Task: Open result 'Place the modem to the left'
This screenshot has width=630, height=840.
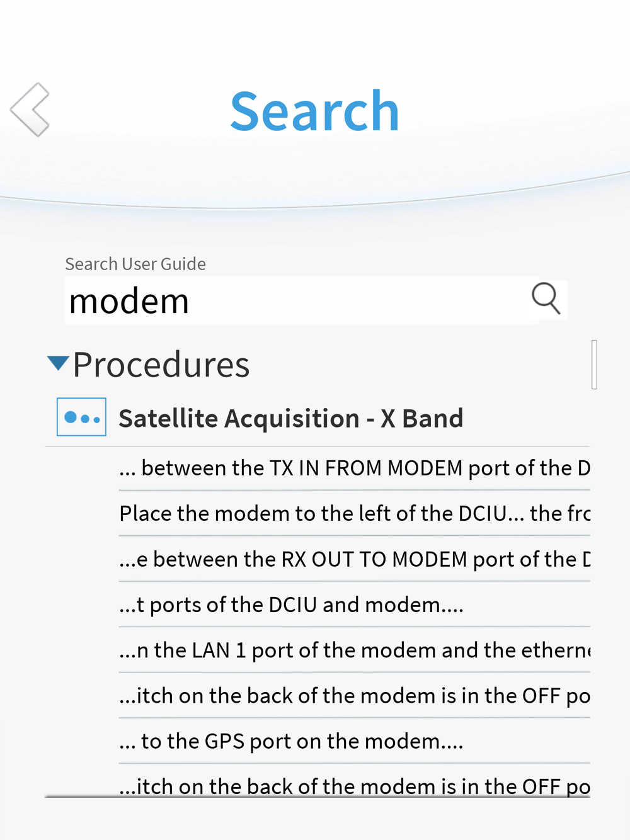Action: (355, 513)
